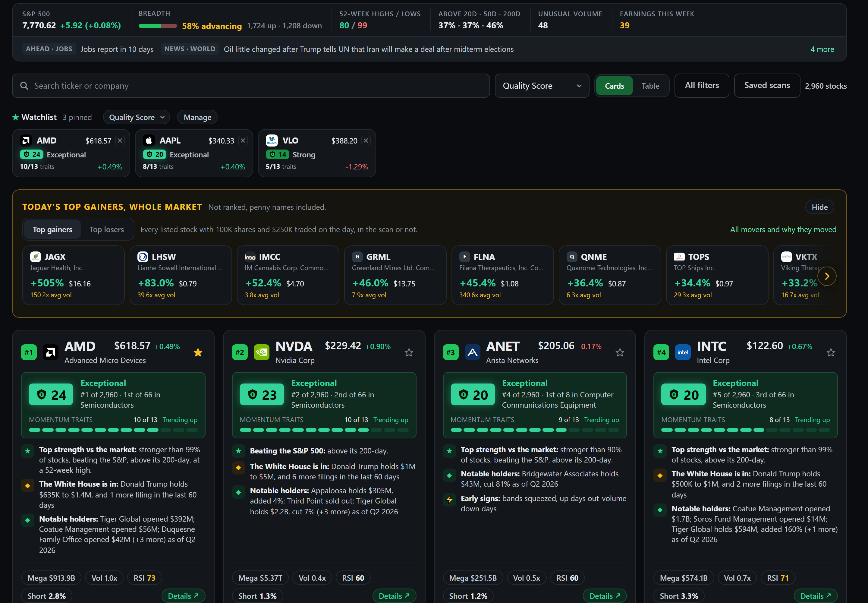The height and width of the screenshot is (603, 868).
Task: Select the Top losers tab
Action: [x=106, y=229]
